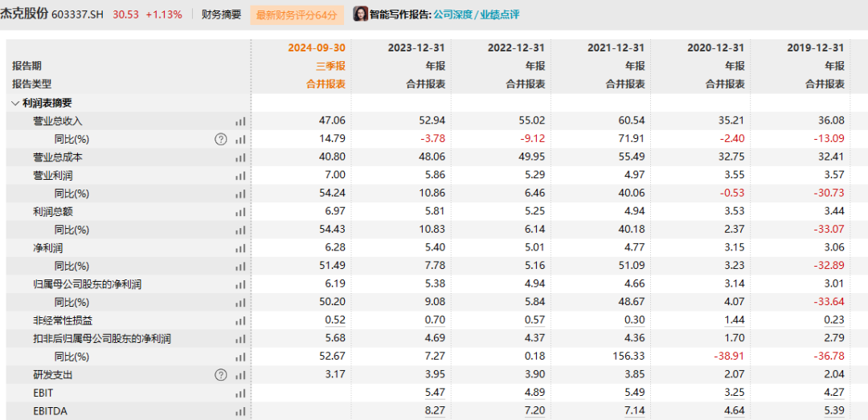Image resolution: width=868 pixels, height=420 pixels.
Task: Click 2021 营业总收入 value 60.54
Action: pos(633,120)
